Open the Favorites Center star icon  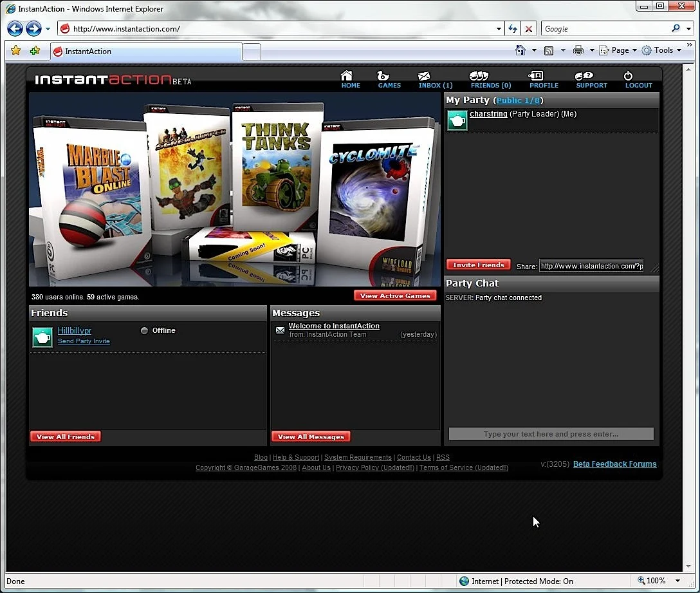coord(15,50)
